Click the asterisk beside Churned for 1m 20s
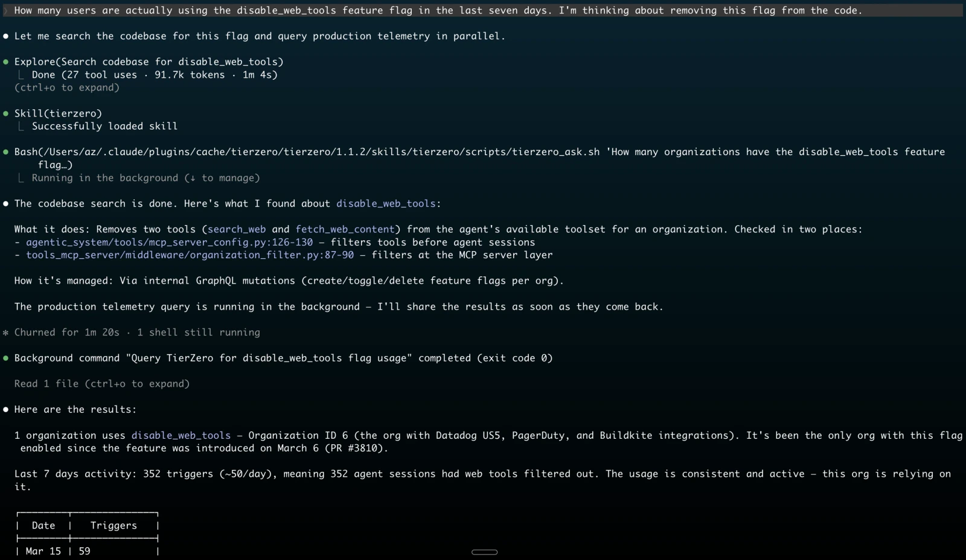This screenshot has width=966, height=560. tap(6, 332)
